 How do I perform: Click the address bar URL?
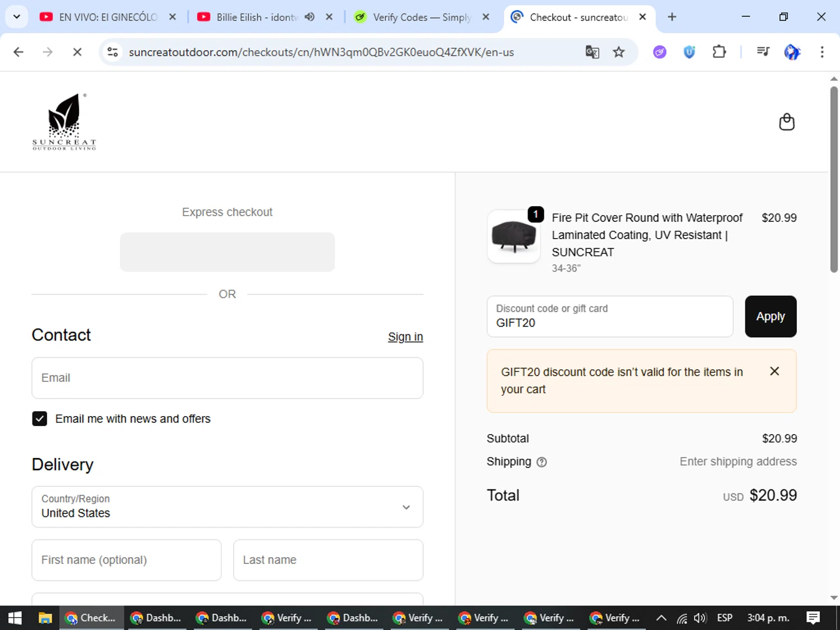pyautogui.click(x=321, y=52)
